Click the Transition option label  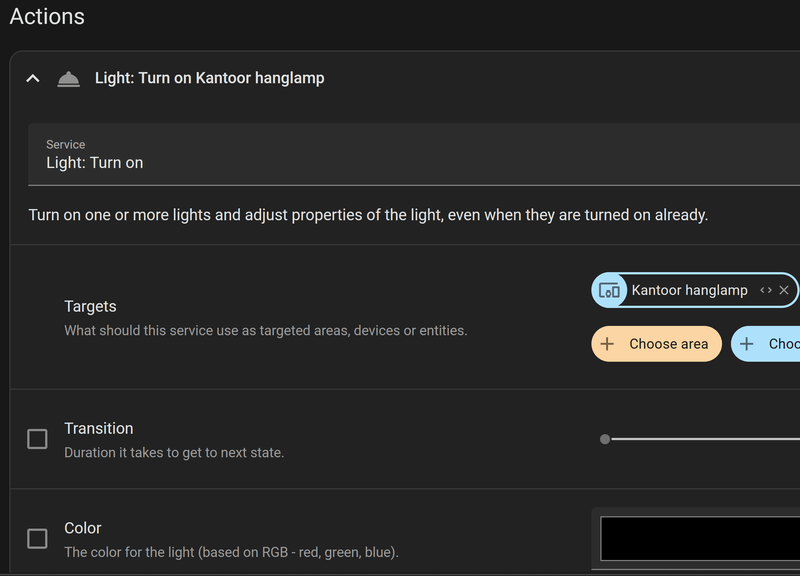coord(99,428)
